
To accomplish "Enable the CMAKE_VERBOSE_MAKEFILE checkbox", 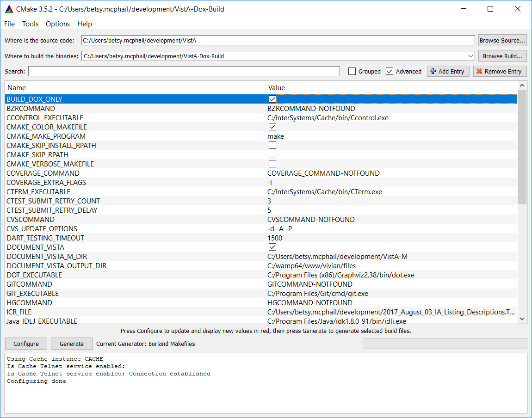I will point(272,164).
